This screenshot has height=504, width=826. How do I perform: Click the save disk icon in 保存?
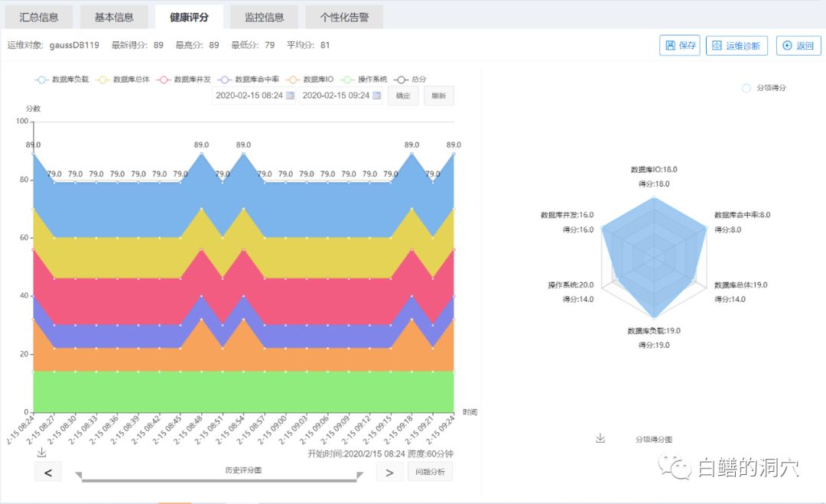[x=670, y=45]
